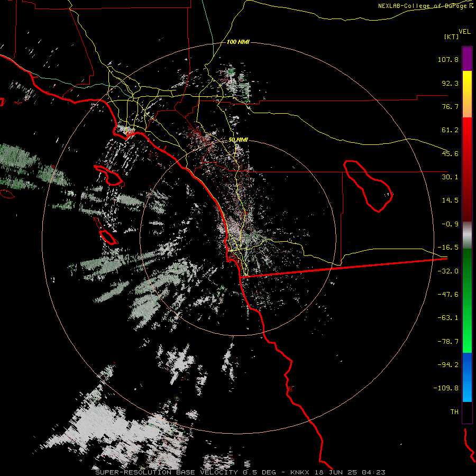The image size is (476, 476).
Task: Click the [KT] units label
Action: [452, 36]
